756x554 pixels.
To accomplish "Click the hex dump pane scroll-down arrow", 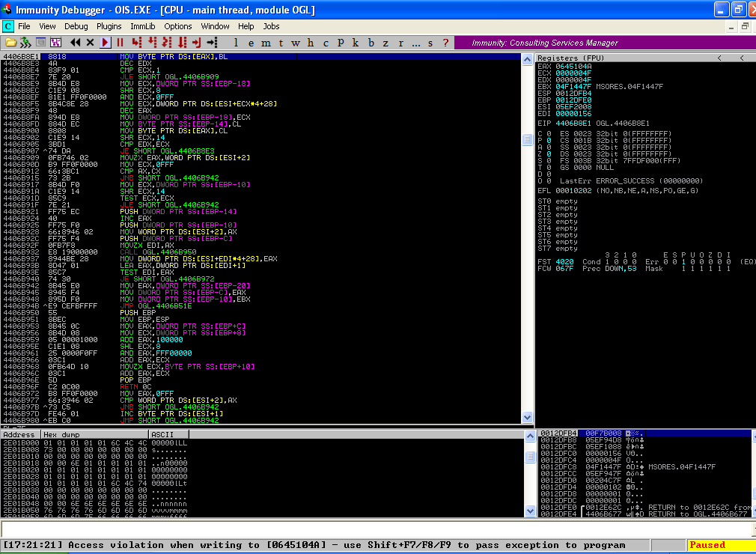I will pos(530,511).
